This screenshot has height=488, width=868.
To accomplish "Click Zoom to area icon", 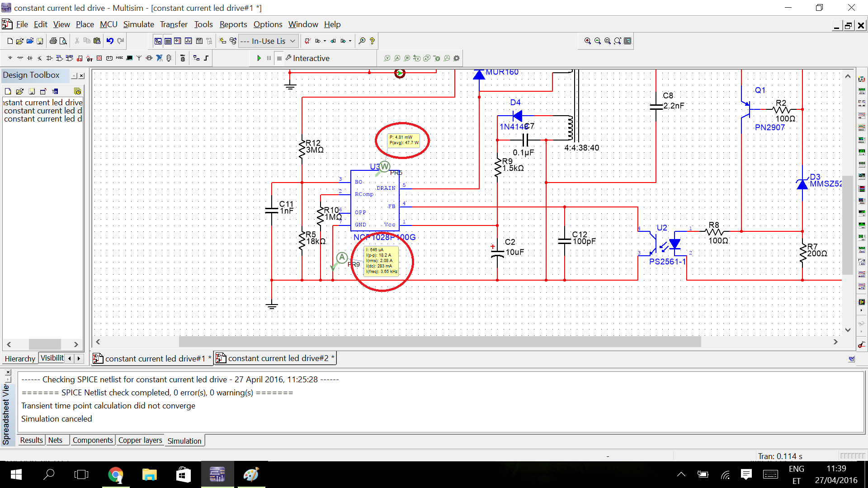I will pos(608,41).
